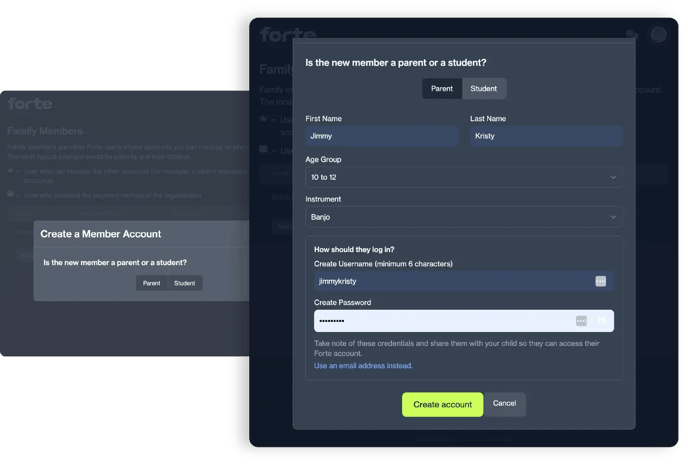The width and height of the screenshot is (688, 465).
Task: Select Parent in the main member form
Action: click(441, 89)
